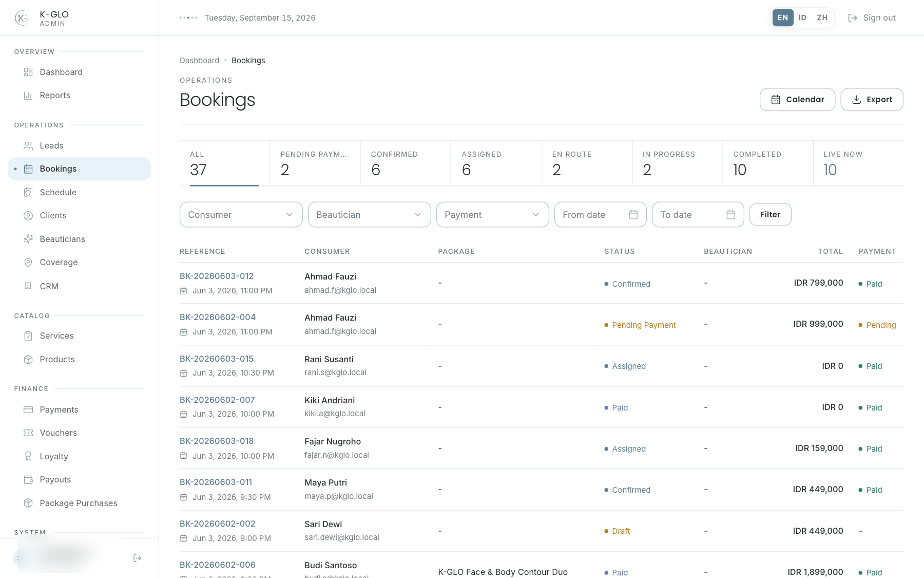924x578 pixels.
Task: Select the Completed status tab
Action: pos(768,163)
